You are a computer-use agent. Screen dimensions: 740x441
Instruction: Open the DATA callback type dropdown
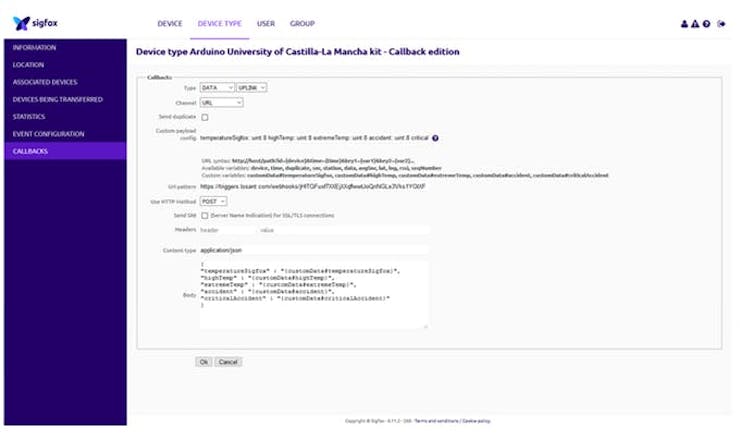point(217,88)
